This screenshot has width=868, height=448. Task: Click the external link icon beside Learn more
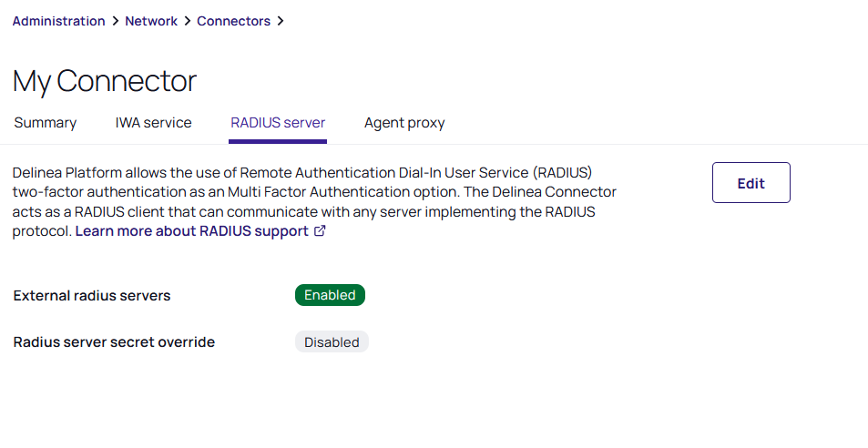click(320, 231)
